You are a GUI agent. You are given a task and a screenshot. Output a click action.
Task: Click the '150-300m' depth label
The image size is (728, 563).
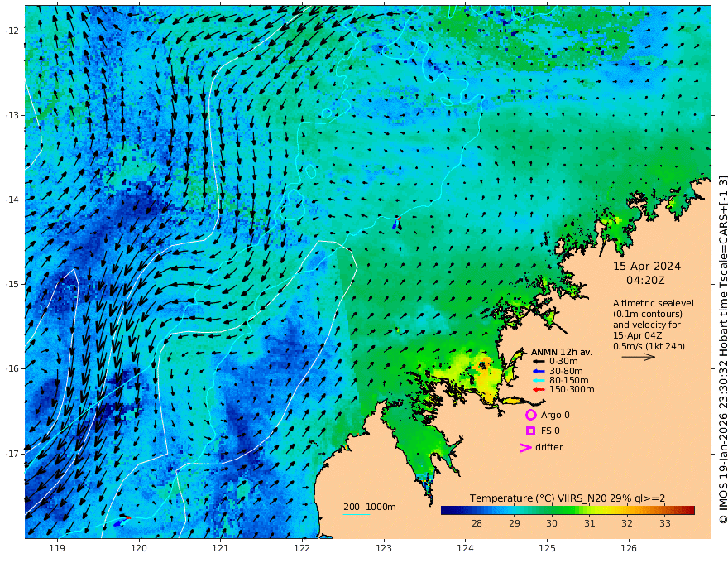coord(572,390)
